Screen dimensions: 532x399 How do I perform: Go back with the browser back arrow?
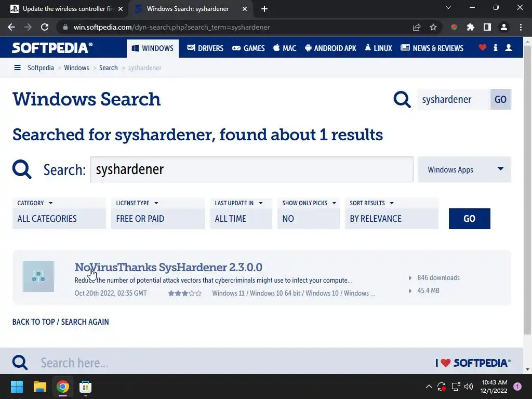click(x=11, y=27)
